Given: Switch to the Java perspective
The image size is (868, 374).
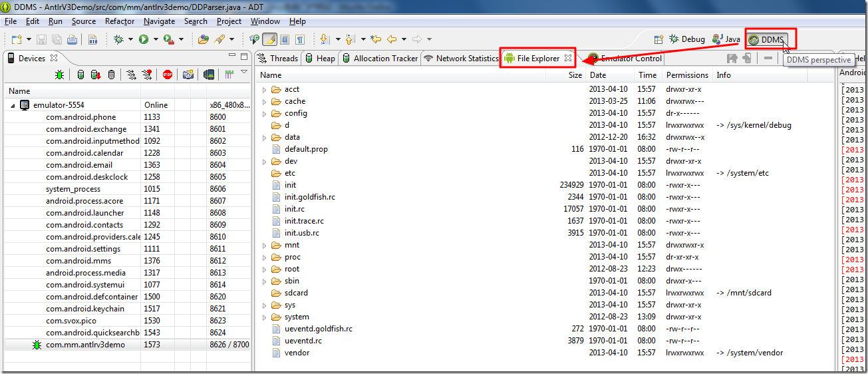Looking at the screenshot, I should coord(726,39).
